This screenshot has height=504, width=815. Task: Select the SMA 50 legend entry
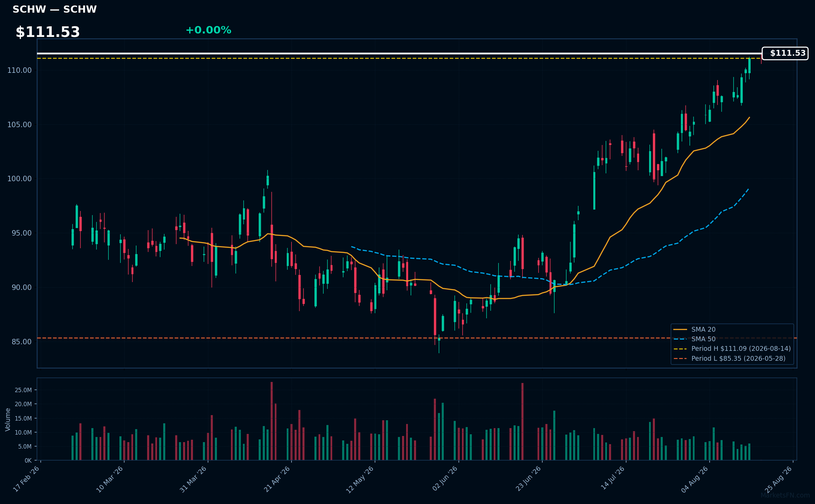695,339
